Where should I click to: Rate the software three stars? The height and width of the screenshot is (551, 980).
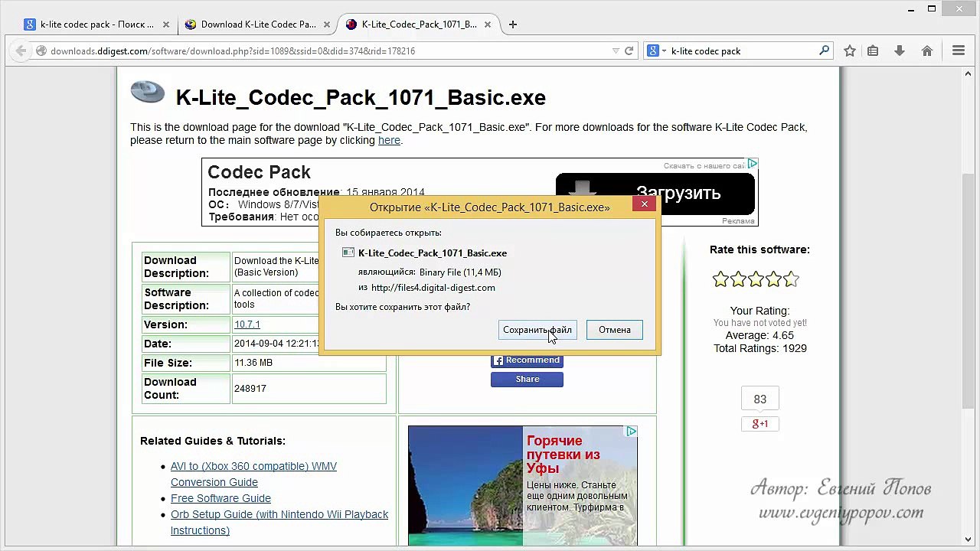[756, 279]
